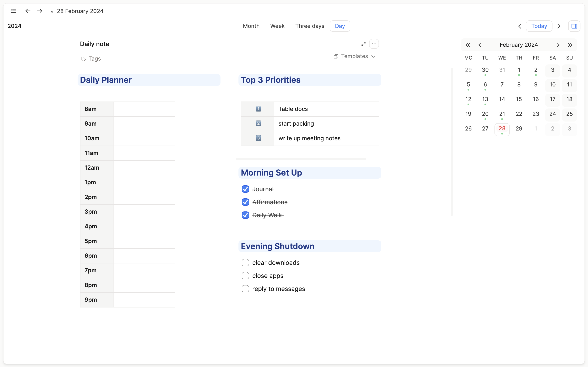Toggle the clear downloads evening checkbox
This screenshot has height=367, width=588.
(x=246, y=263)
